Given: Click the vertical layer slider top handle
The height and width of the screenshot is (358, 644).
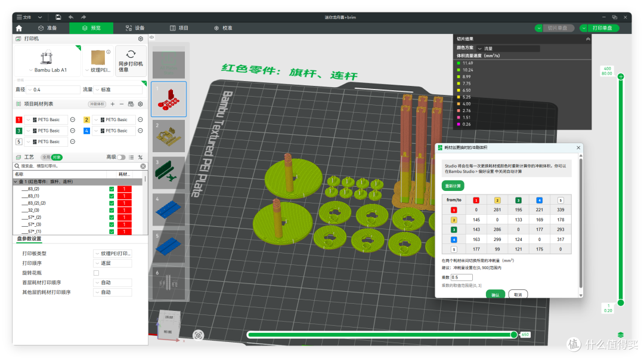Looking at the screenshot, I should tap(621, 76).
